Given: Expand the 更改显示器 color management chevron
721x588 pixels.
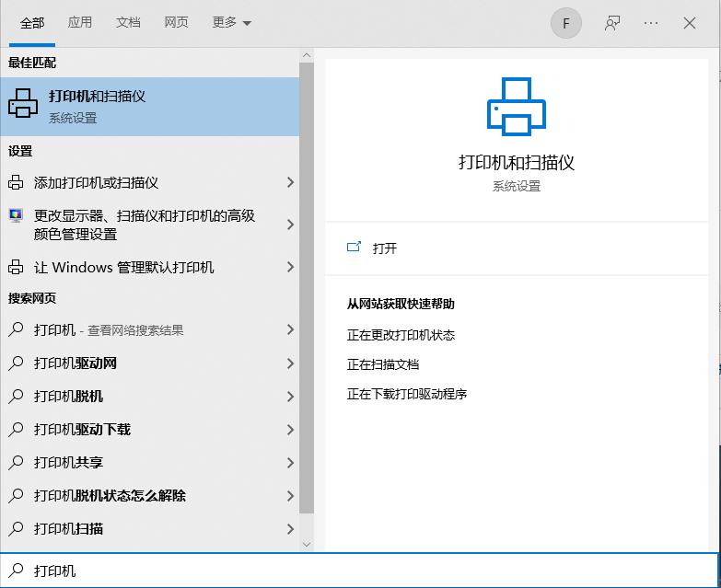Looking at the screenshot, I should coord(290,225).
